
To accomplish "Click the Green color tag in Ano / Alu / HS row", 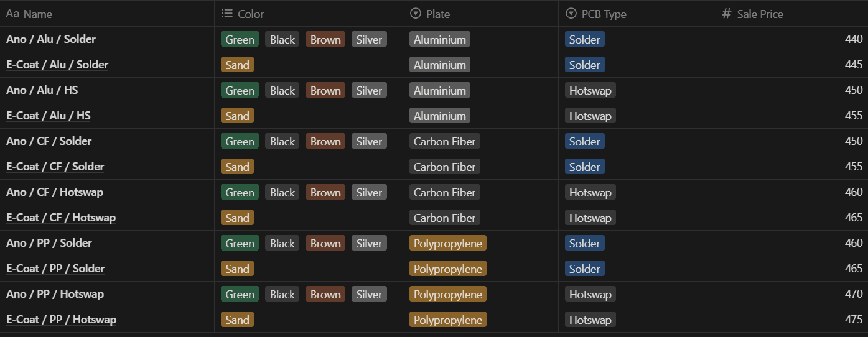I will [240, 91].
